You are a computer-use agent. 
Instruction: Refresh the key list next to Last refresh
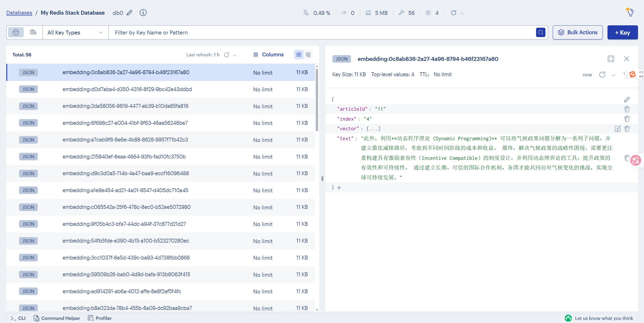pyautogui.click(x=227, y=55)
